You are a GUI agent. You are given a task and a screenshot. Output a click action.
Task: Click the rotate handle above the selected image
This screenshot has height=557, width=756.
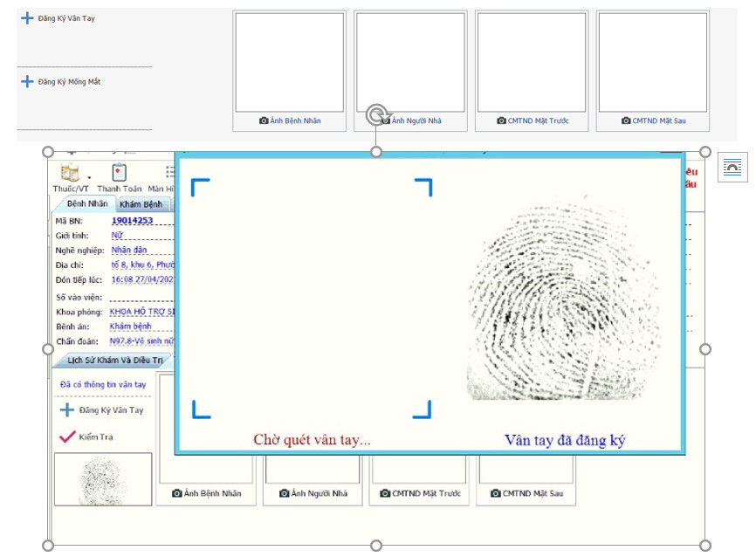tap(376, 115)
